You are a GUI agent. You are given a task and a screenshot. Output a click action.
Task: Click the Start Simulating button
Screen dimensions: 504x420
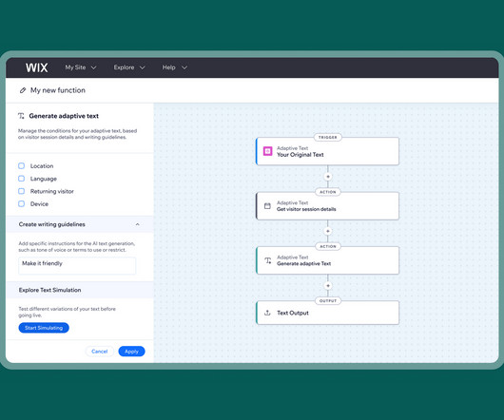pos(44,328)
